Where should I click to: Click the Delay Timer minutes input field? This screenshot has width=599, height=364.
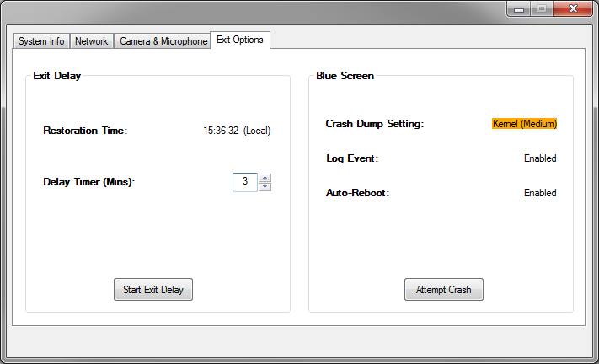tap(245, 182)
